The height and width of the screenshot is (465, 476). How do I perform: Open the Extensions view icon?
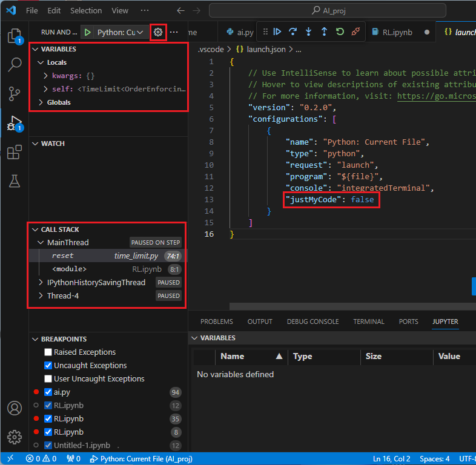15,152
